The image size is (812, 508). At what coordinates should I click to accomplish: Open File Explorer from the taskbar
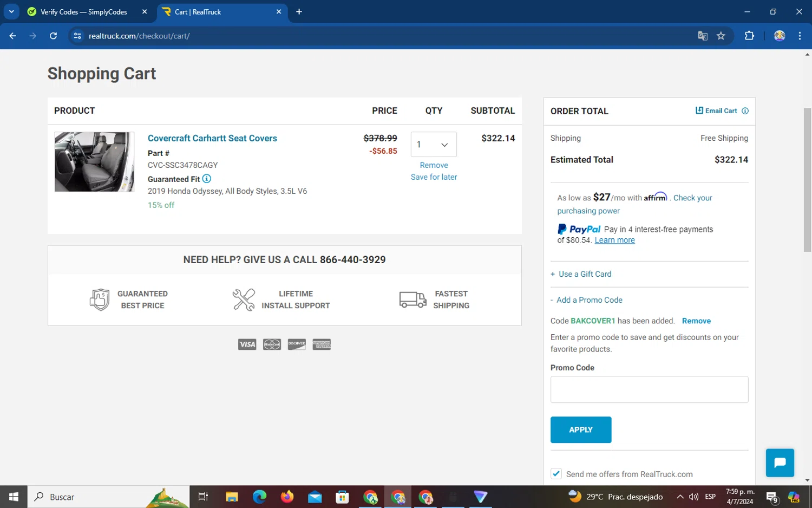(232, 497)
